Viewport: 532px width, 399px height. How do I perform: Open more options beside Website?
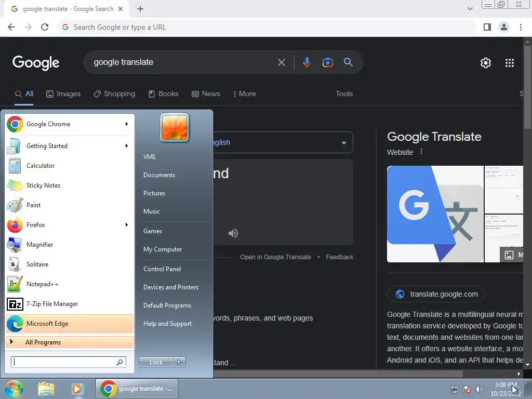point(421,151)
